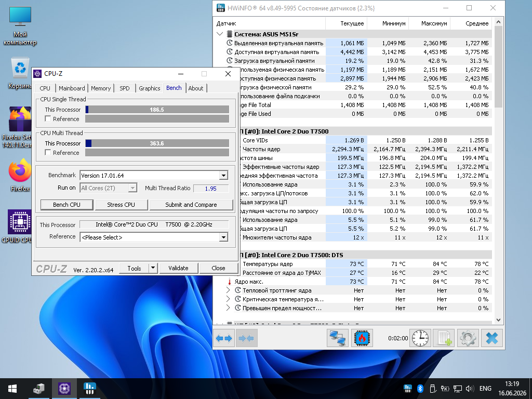Screen dimensions: 532x399
Task: Expand Тепловой троттлинг ядра row
Action: [x=229, y=290]
